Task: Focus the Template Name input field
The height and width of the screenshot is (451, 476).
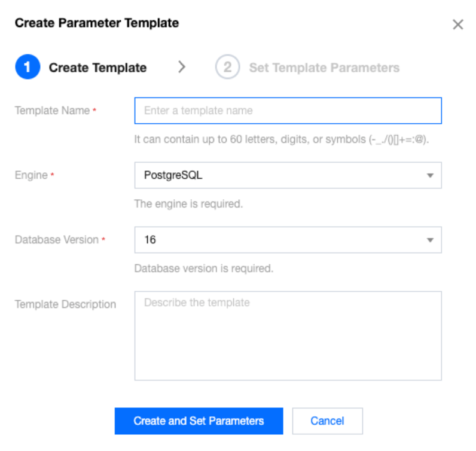Action: [x=288, y=111]
